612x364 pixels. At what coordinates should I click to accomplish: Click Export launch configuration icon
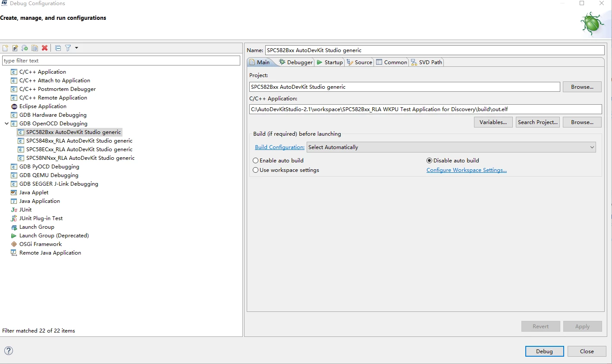point(25,48)
